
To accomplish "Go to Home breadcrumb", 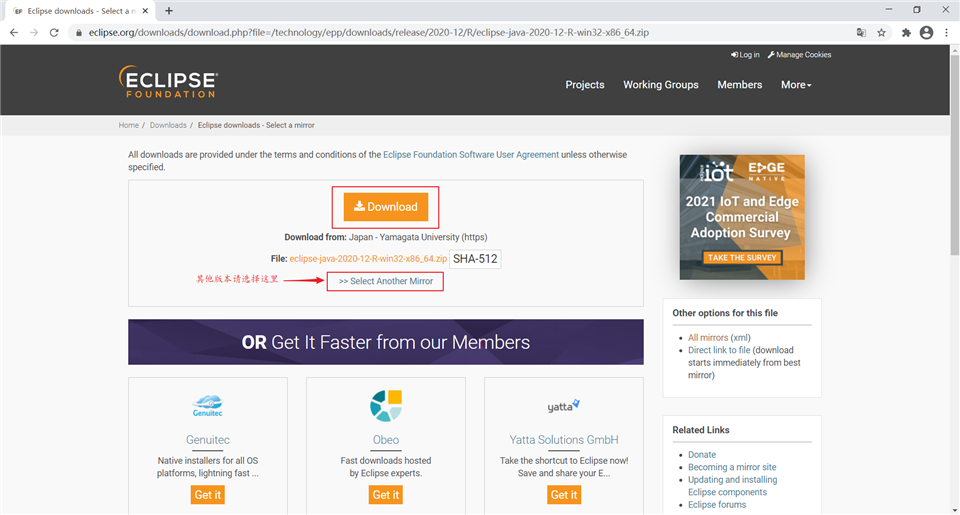I will [x=129, y=125].
